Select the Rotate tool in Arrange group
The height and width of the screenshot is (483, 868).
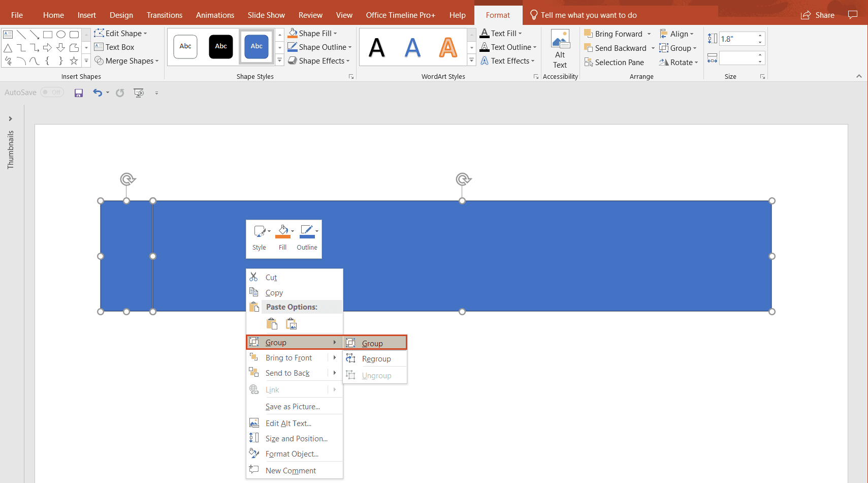pos(678,62)
